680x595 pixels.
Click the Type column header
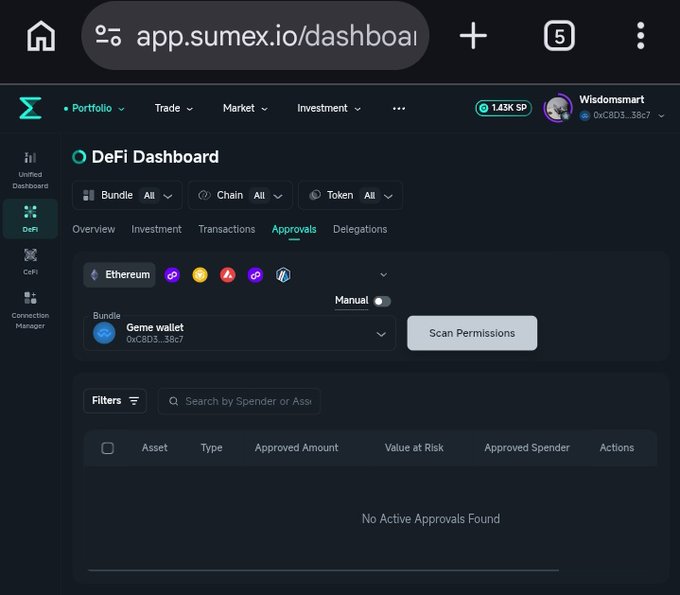click(211, 448)
